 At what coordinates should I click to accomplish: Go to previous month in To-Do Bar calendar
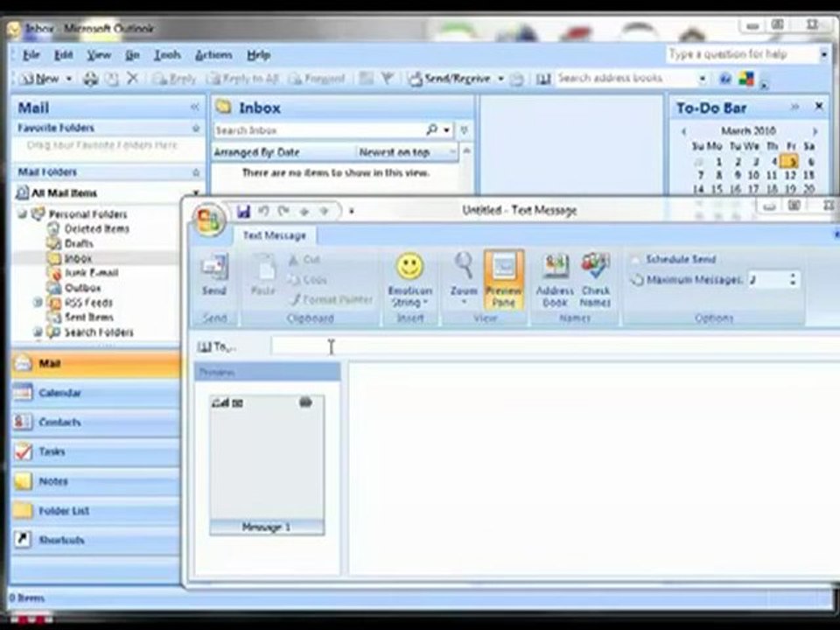click(x=683, y=131)
